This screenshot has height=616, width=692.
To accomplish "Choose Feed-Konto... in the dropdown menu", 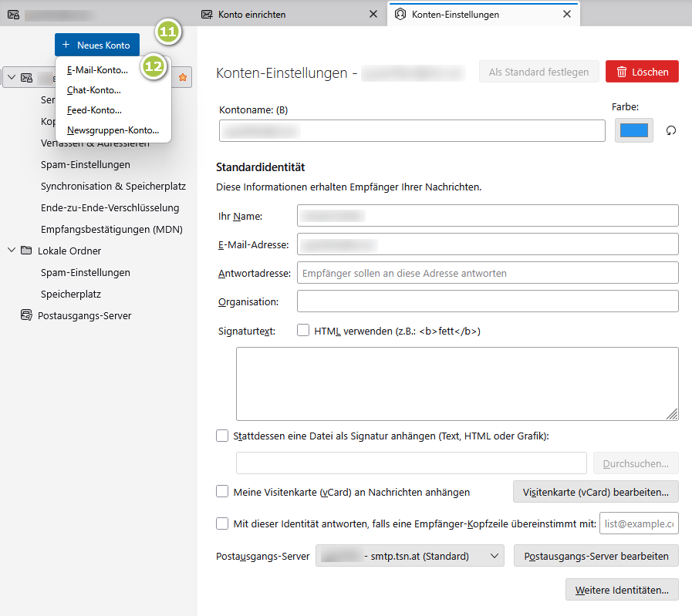I will point(94,110).
